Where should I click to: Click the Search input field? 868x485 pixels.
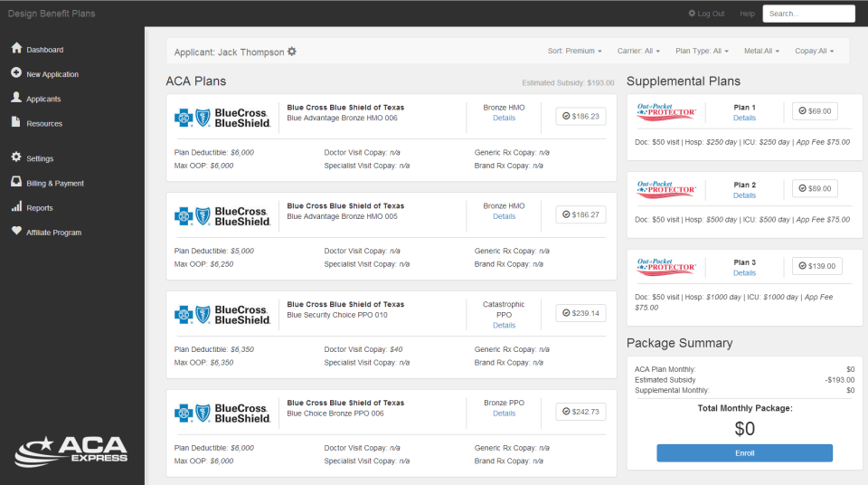point(808,14)
